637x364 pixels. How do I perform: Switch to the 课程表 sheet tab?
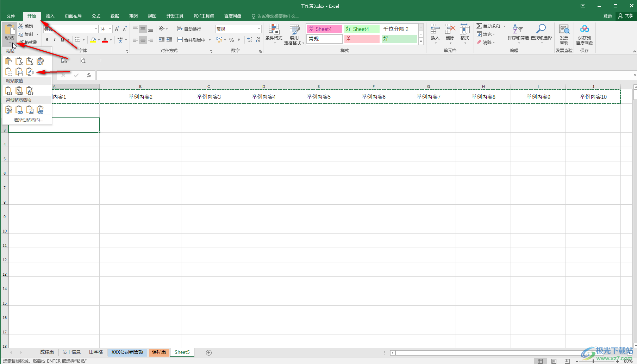[159, 352]
